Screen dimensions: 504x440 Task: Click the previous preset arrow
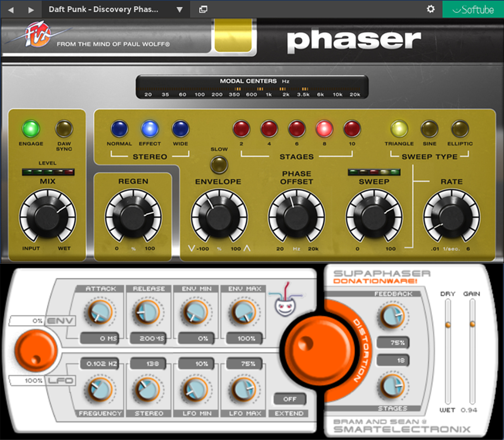[11, 10]
